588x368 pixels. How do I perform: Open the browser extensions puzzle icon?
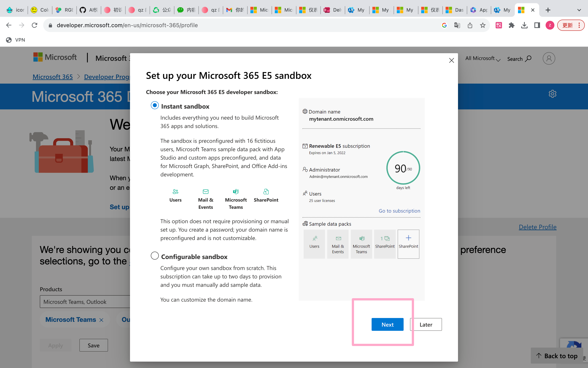pos(512,25)
